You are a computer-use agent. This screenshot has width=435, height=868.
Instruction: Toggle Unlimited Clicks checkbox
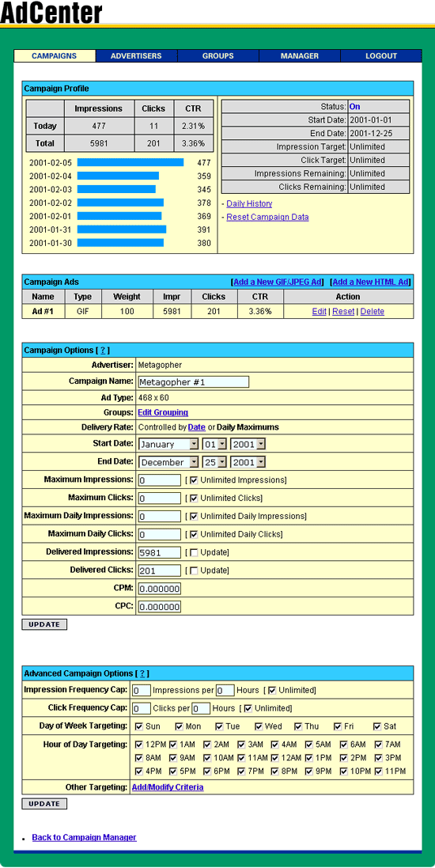[194, 498]
